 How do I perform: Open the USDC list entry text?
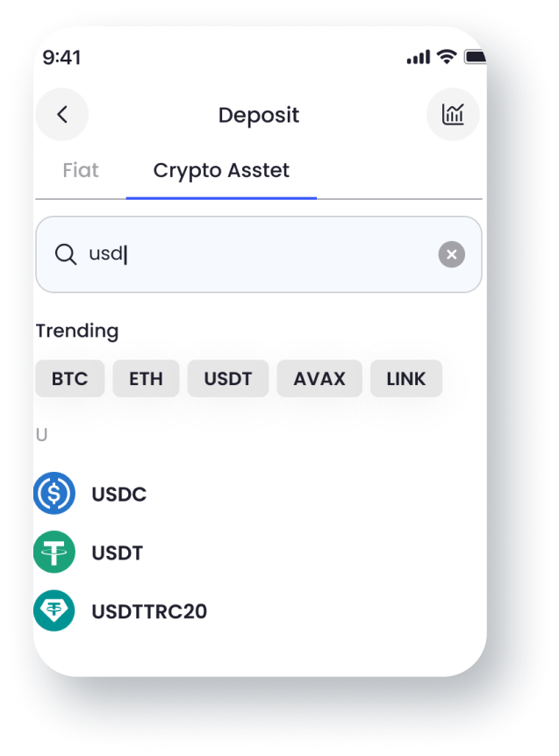click(119, 494)
